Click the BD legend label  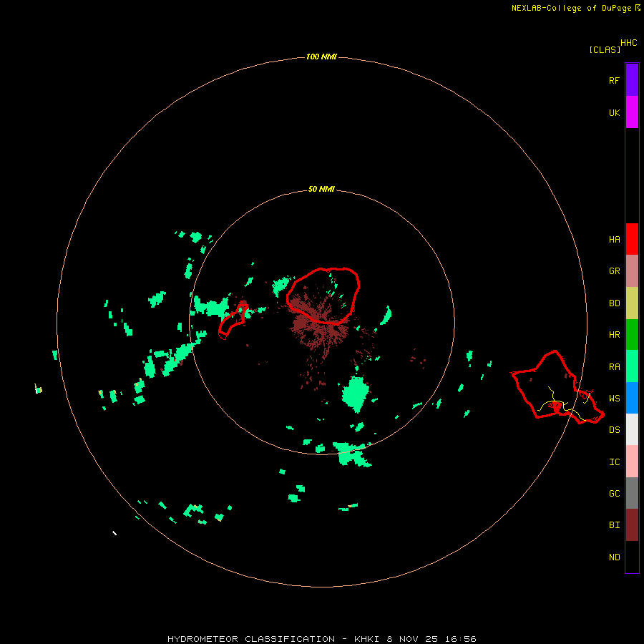tap(614, 303)
